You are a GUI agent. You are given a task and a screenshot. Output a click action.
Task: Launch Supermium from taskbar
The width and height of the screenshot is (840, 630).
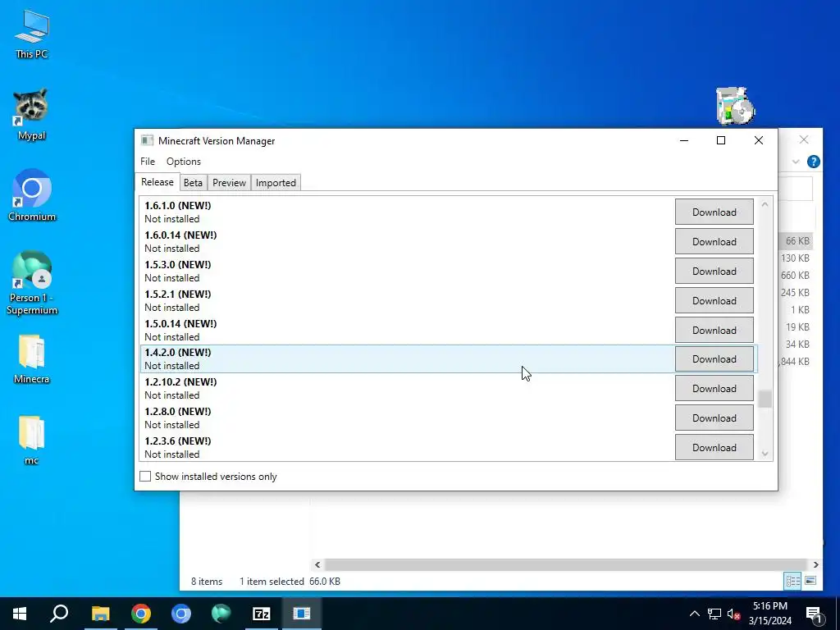click(x=221, y=614)
